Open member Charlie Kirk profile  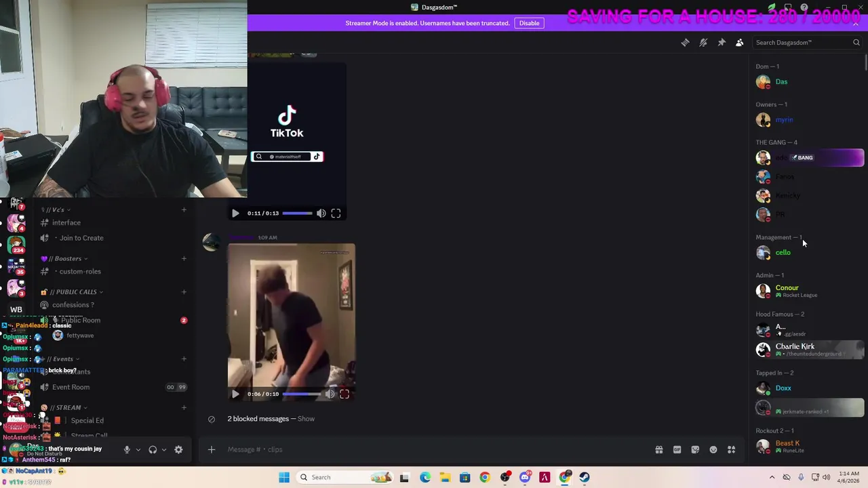[809, 349]
